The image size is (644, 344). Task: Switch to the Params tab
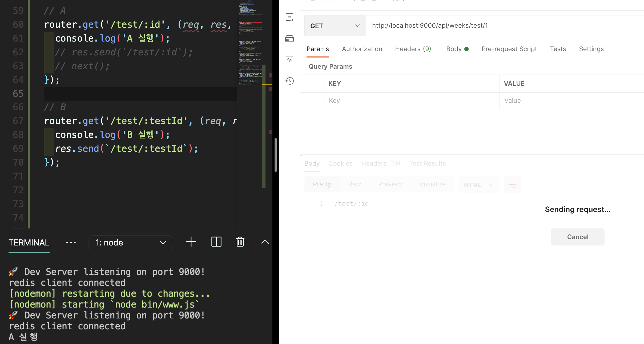tap(317, 49)
